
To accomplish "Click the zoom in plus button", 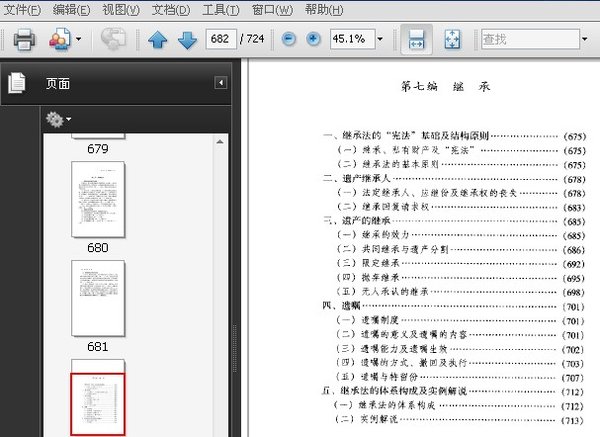I will tap(313, 39).
